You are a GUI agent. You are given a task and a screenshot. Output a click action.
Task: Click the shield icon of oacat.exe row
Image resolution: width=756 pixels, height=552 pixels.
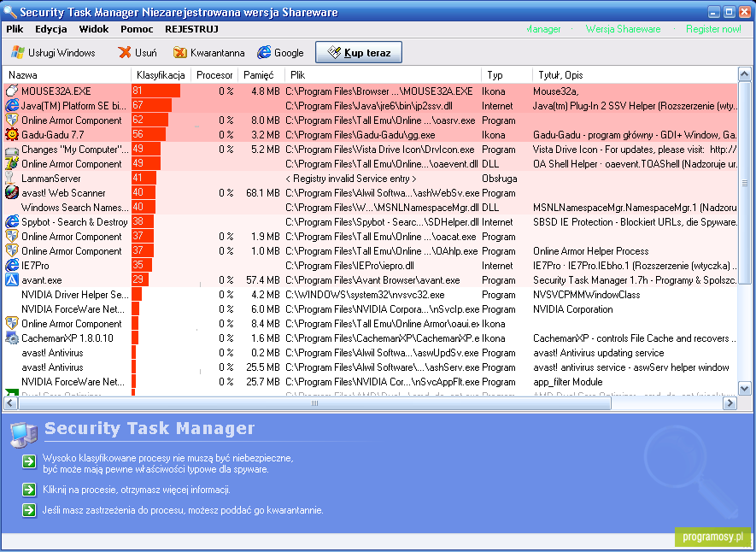(12, 236)
